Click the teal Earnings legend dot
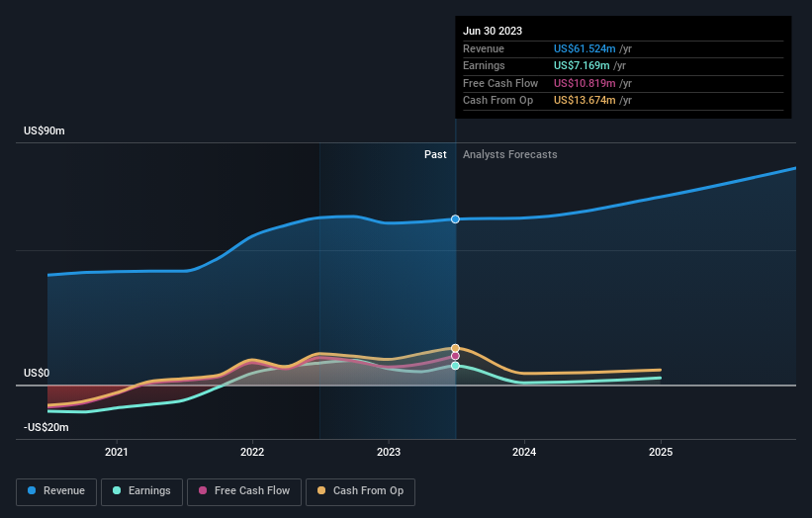This screenshot has height=518, width=812. pyautogui.click(x=117, y=490)
